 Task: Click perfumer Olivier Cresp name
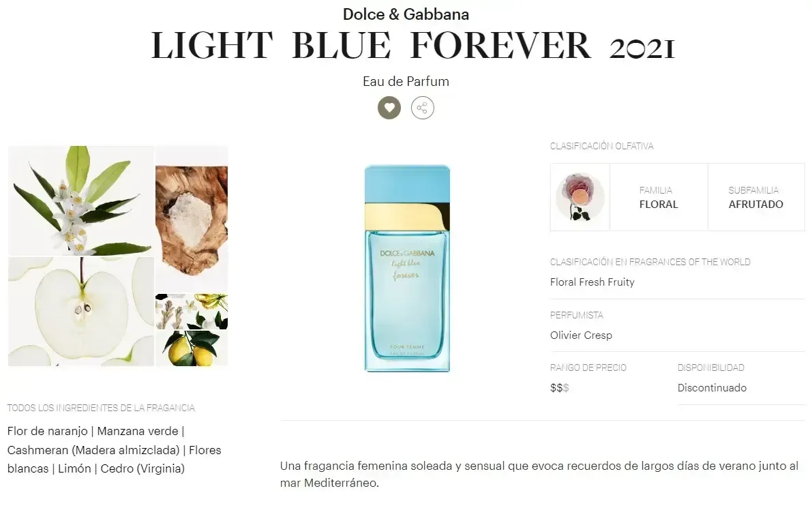pos(581,335)
